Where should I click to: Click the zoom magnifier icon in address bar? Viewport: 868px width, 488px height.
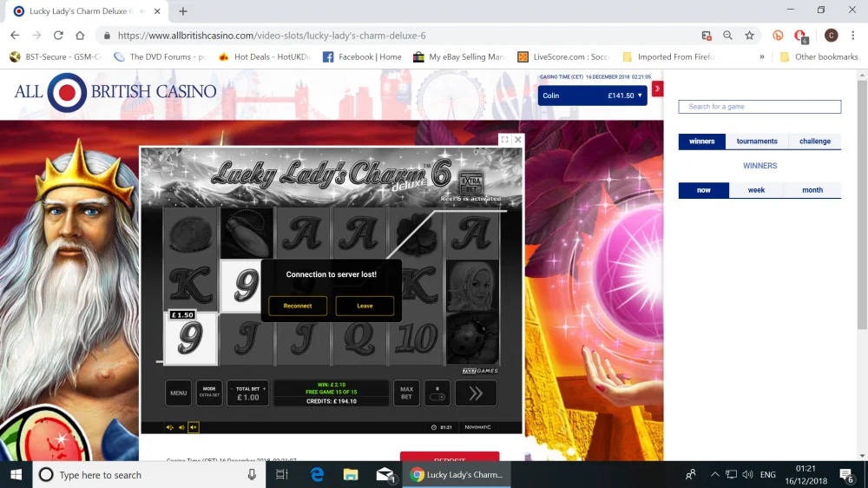point(727,36)
